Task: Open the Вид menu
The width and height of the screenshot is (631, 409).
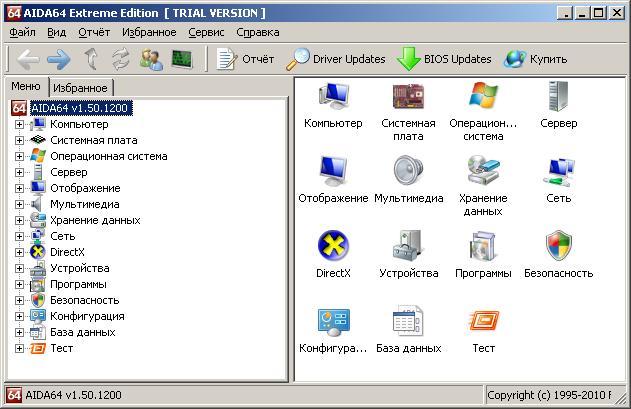Action: pyautogui.click(x=57, y=33)
